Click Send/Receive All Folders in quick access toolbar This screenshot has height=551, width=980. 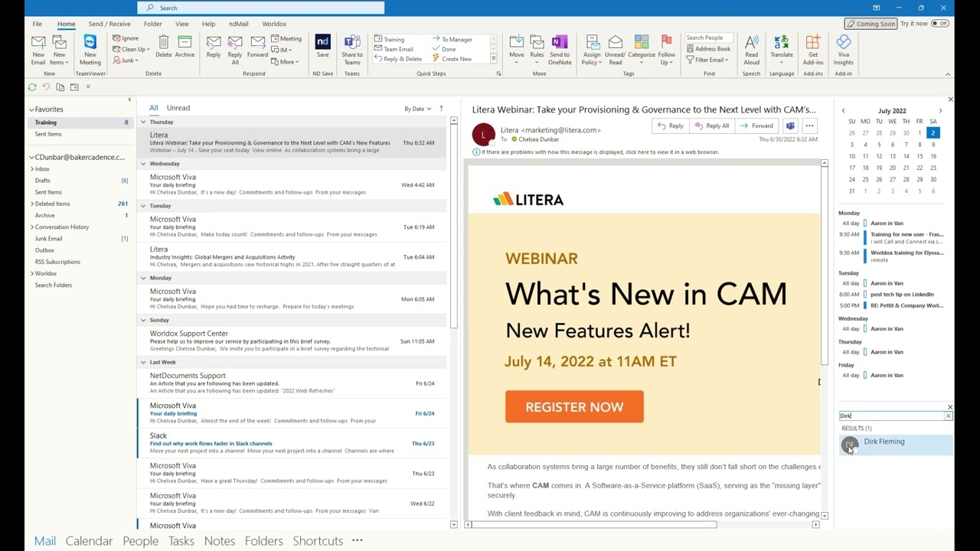point(32,87)
